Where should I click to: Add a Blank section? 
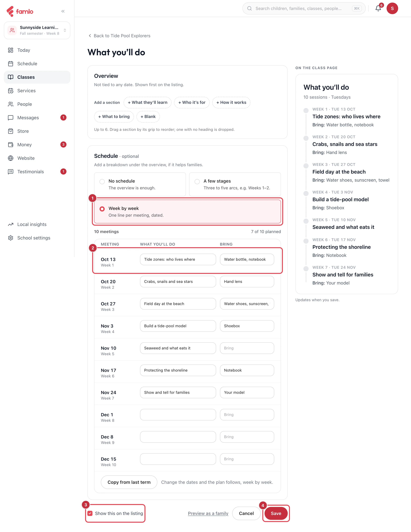tap(148, 117)
